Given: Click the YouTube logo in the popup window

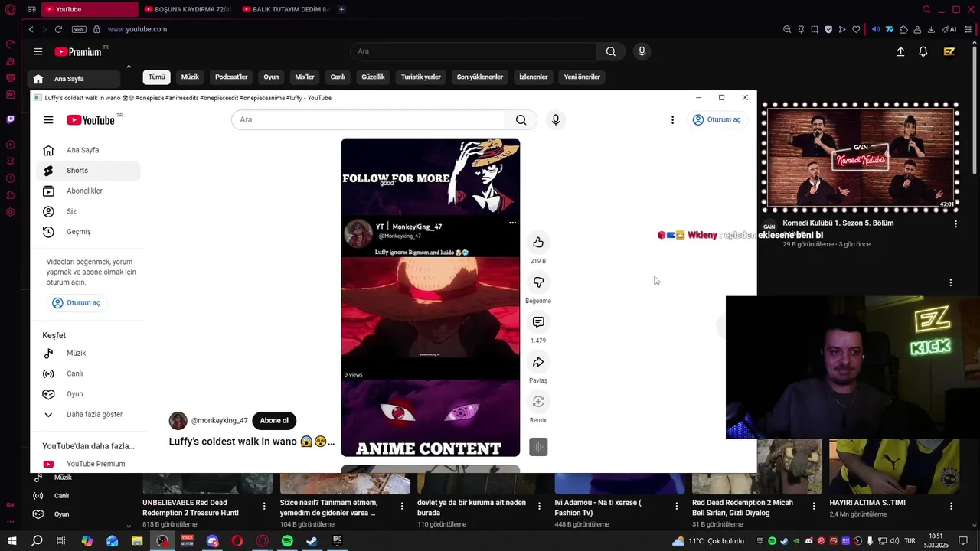Looking at the screenshot, I should pos(90,119).
